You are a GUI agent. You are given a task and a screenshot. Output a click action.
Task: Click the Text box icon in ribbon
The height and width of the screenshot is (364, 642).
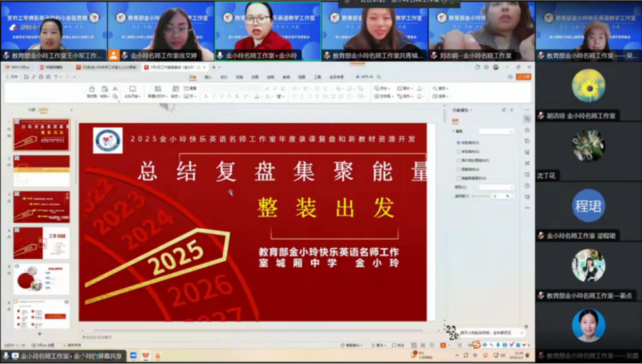point(377,96)
